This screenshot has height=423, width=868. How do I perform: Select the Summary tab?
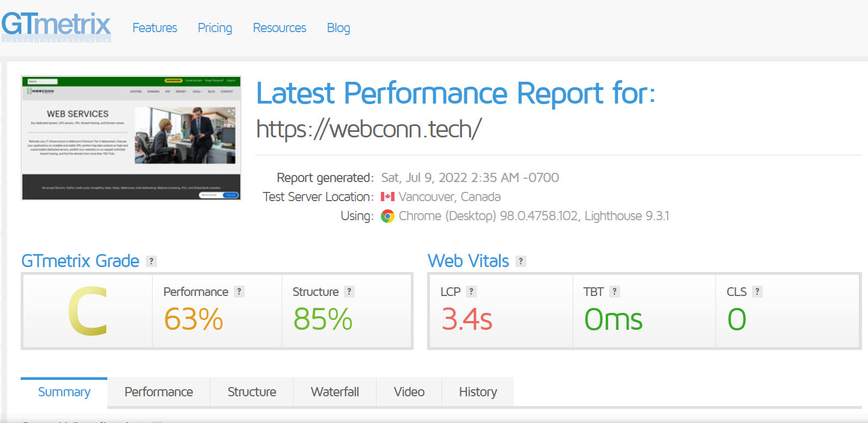coord(64,392)
